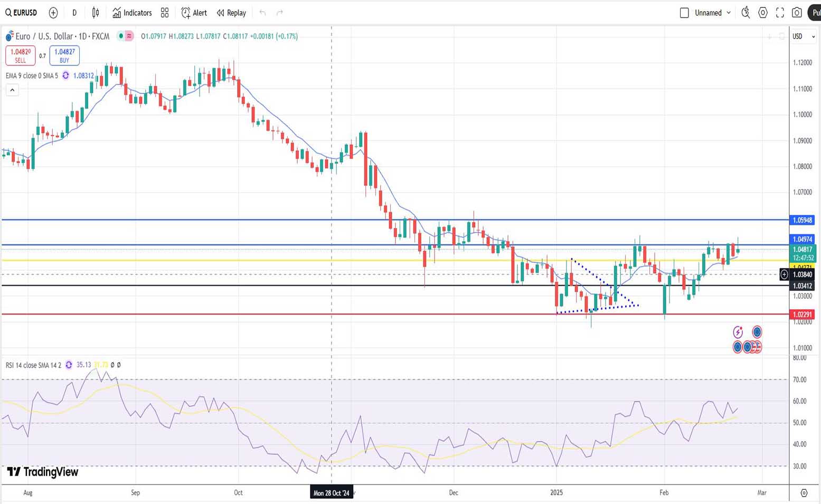821x504 pixels.
Task: Click the red SELL price button
Action: coord(20,55)
